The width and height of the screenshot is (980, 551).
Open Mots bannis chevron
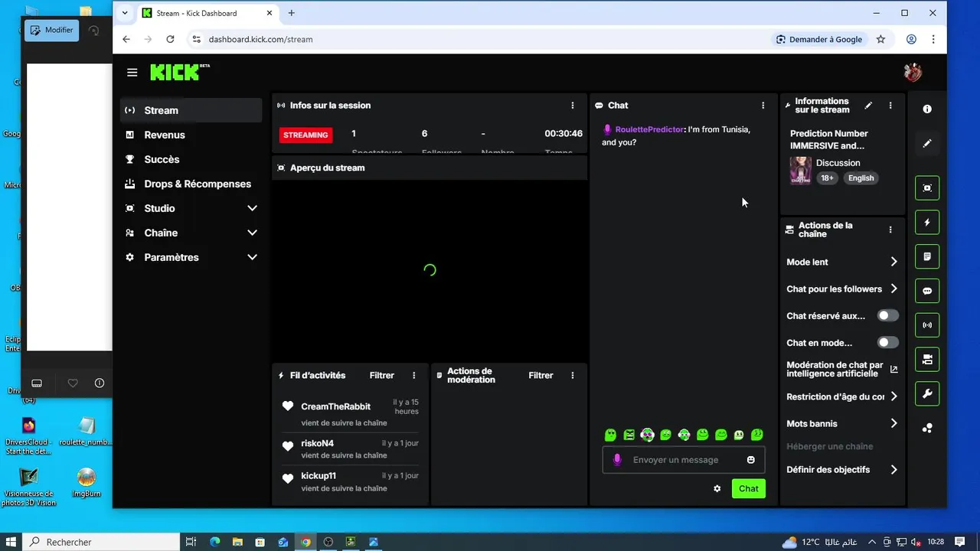point(893,423)
